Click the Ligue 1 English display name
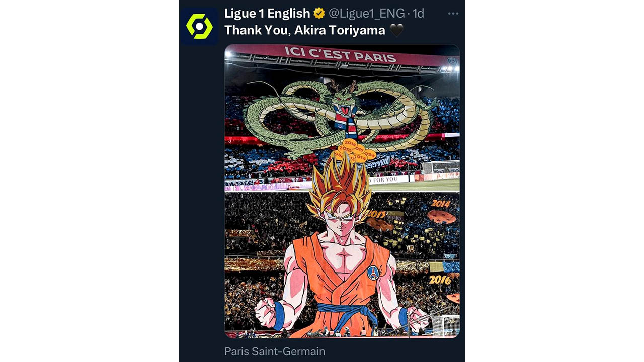The image size is (644, 362). [x=267, y=14]
